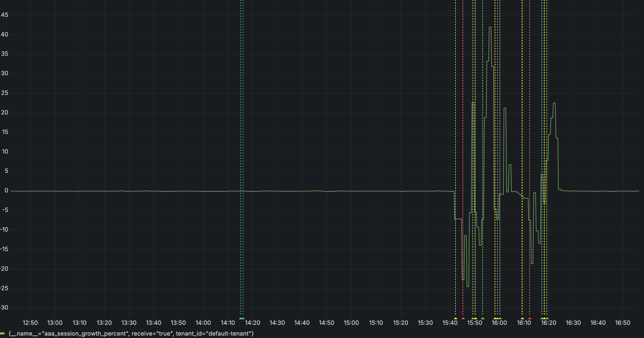Click green annotation marker just before 14:20

(243, 319)
